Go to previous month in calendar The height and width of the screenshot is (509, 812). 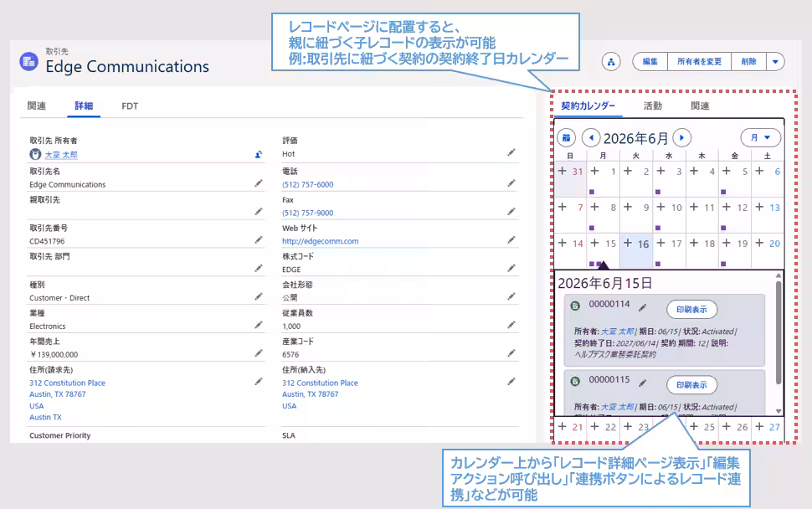[591, 138]
